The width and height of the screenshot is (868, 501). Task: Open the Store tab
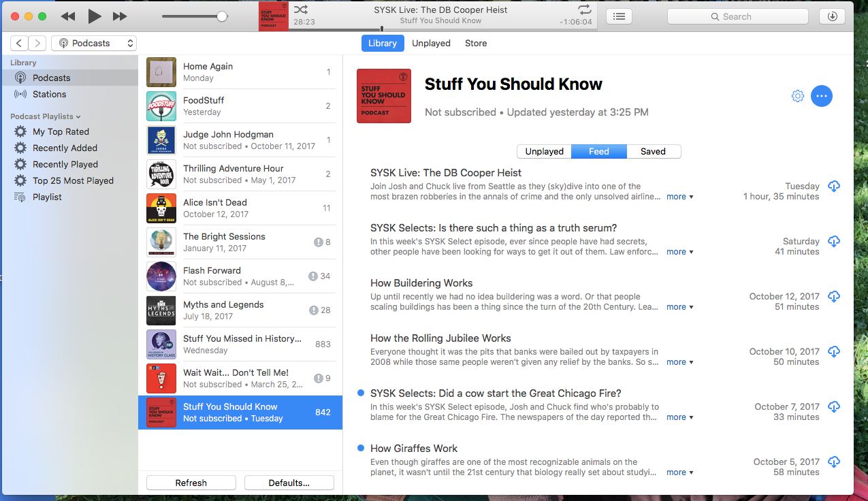click(476, 43)
